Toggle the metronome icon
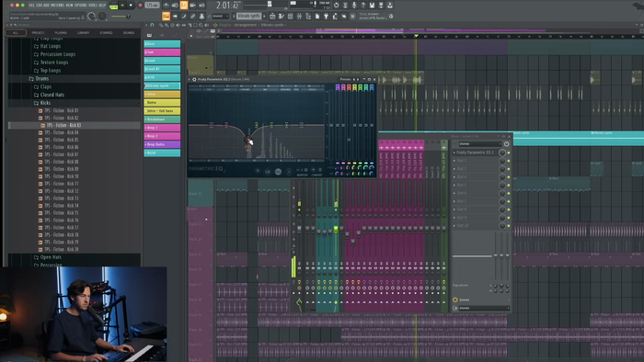 166,6
